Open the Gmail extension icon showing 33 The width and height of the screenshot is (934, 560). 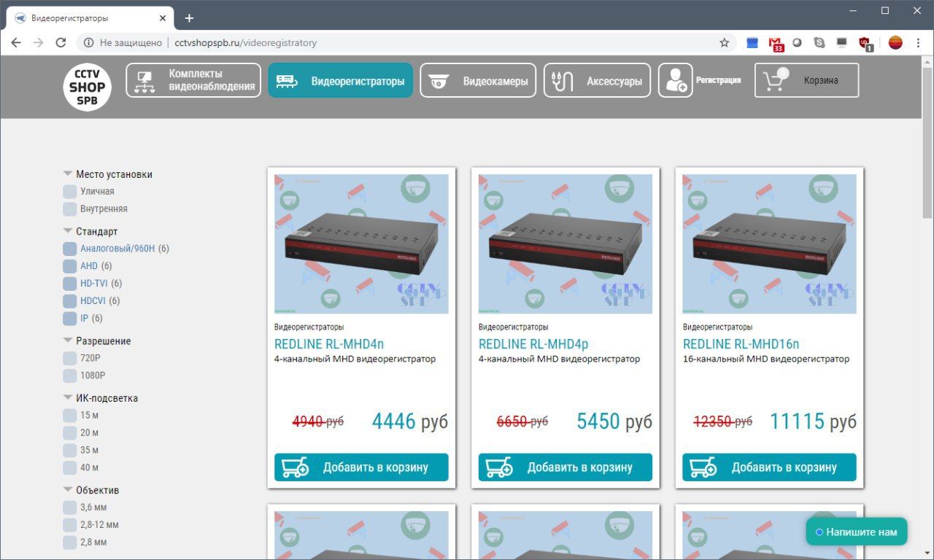point(776,43)
